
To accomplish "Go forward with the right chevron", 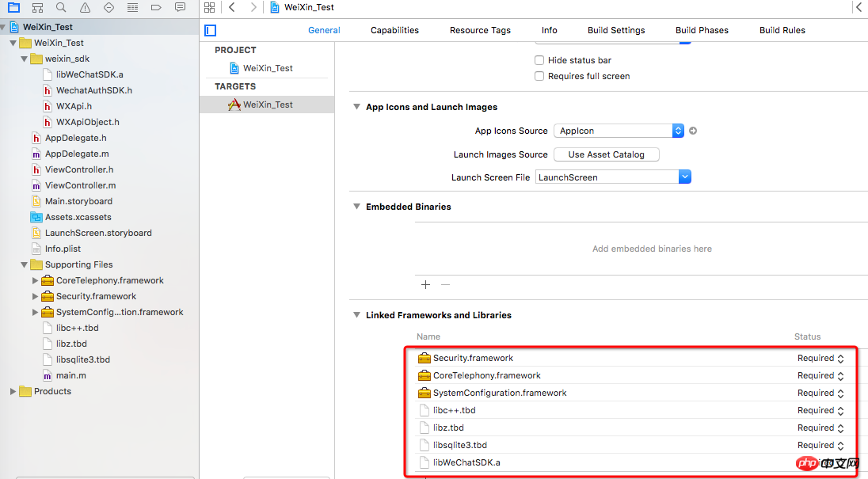I will coord(253,7).
